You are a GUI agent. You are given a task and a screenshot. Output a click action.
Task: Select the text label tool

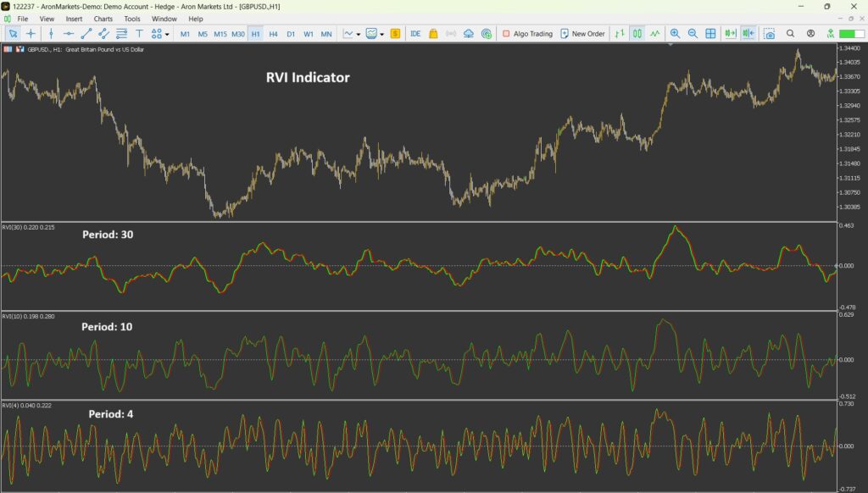[x=139, y=34]
